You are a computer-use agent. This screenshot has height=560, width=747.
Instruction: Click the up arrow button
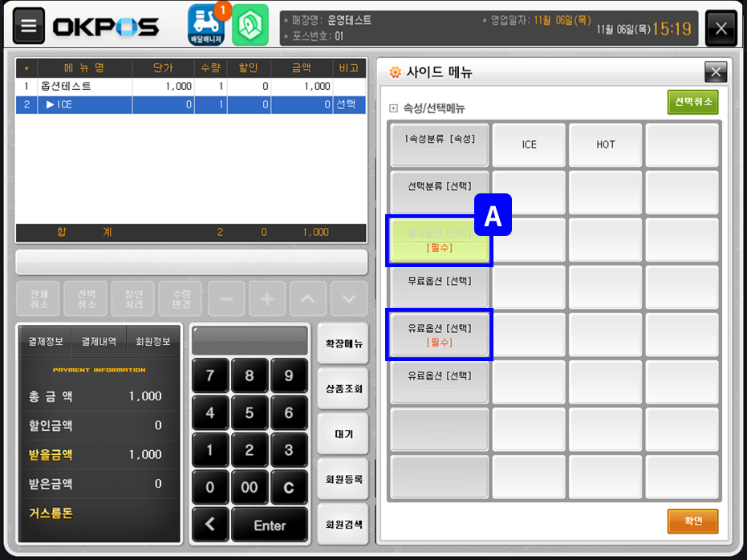[308, 299]
